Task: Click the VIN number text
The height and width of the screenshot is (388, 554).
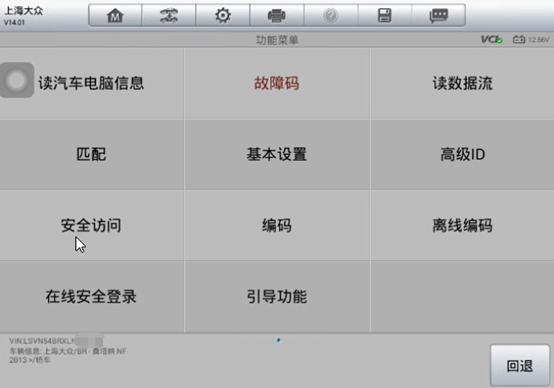Action: [x=56, y=341]
